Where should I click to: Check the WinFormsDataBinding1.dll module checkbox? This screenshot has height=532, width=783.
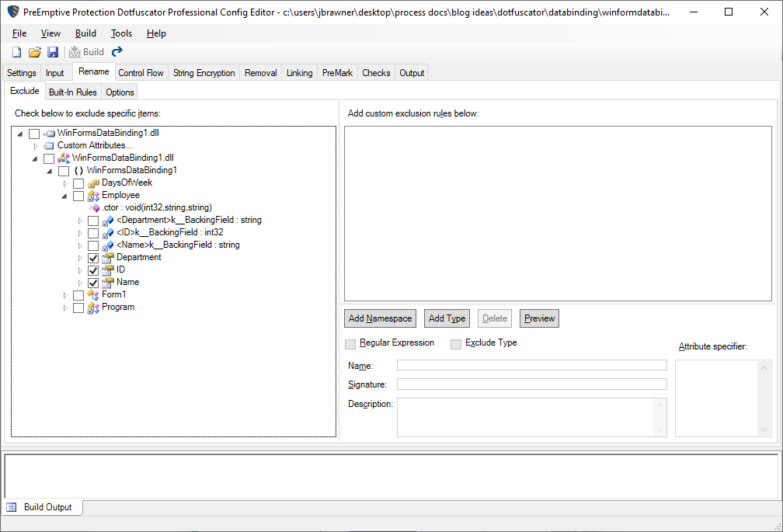49,158
